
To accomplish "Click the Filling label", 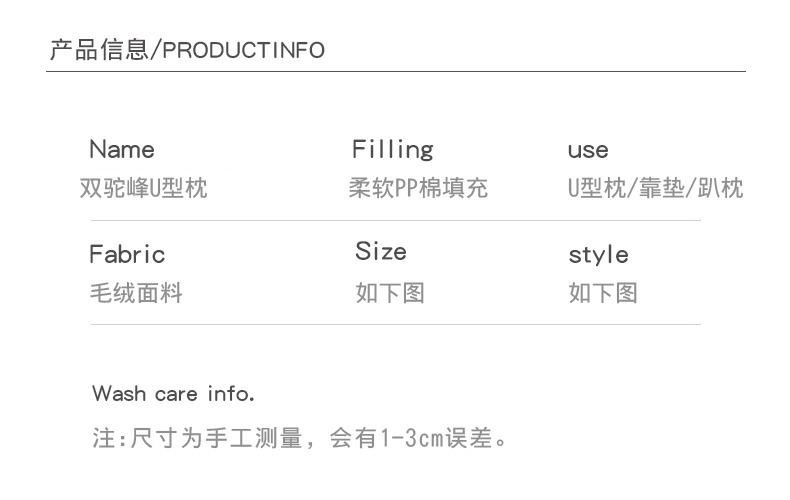I will point(392,150).
